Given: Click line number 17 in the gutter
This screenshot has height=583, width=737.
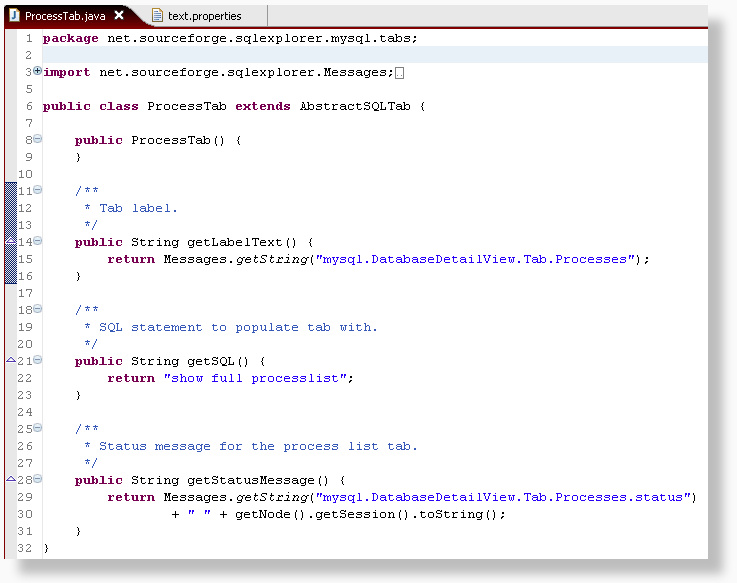Looking at the screenshot, I should click(x=25, y=293).
